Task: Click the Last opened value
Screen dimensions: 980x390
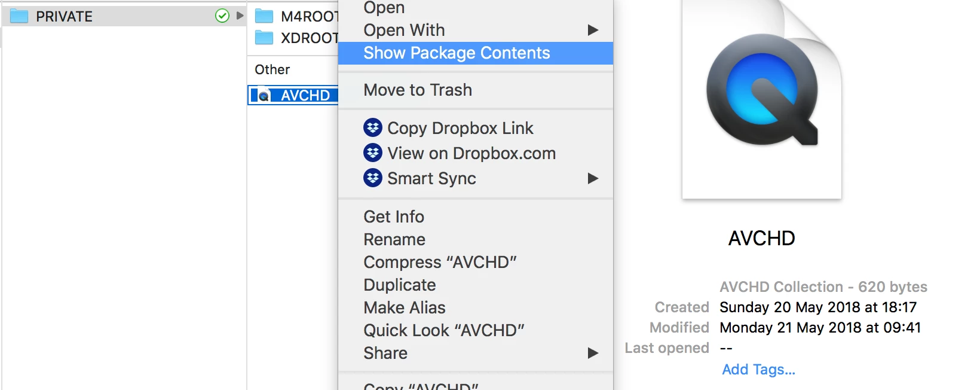Action: [x=726, y=348]
